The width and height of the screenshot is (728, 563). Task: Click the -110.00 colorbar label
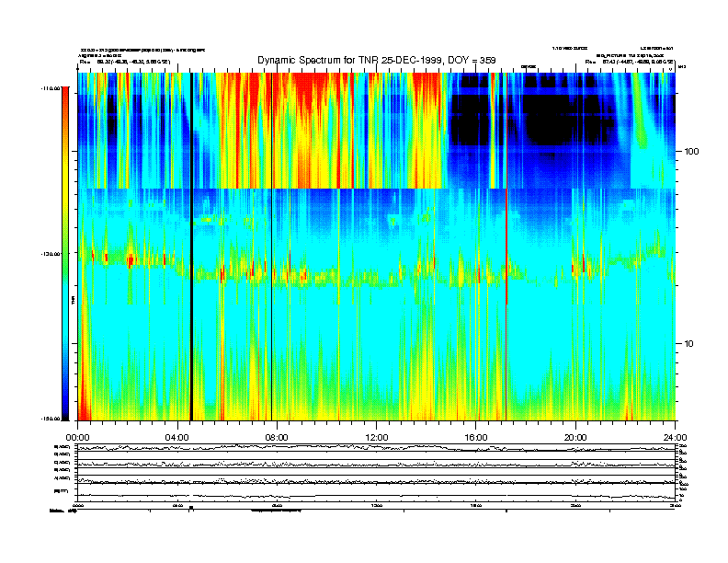[x=51, y=87]
